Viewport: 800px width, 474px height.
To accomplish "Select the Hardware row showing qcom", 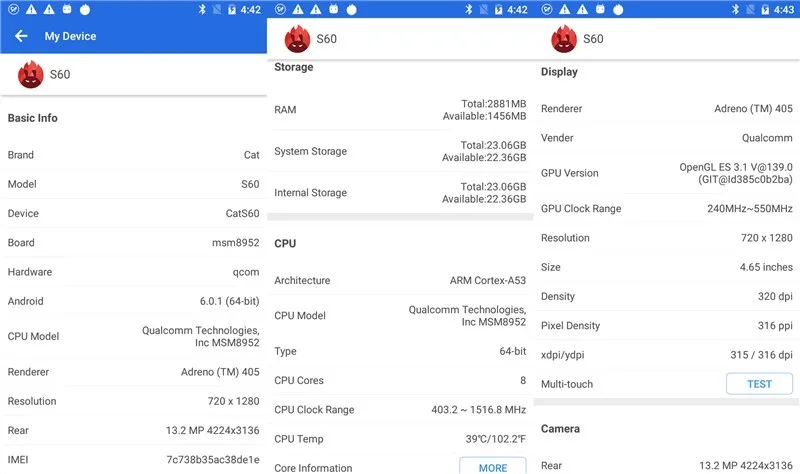I will click(x=133, y=272).
